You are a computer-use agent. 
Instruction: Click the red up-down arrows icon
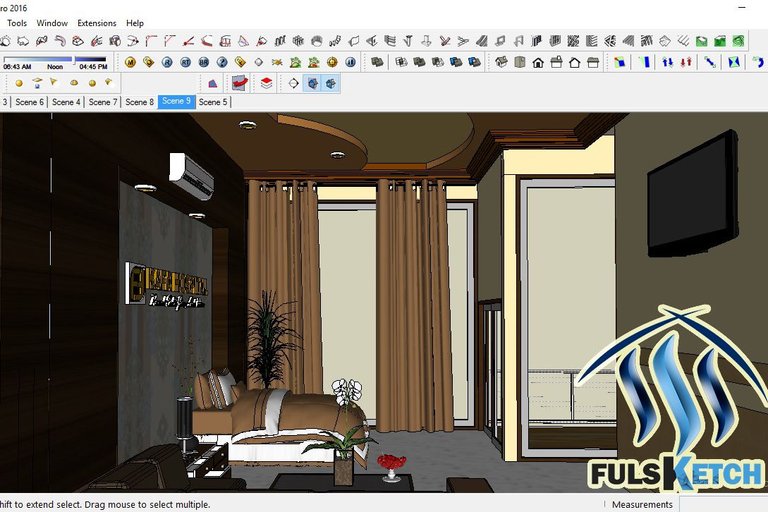[686, 62]
